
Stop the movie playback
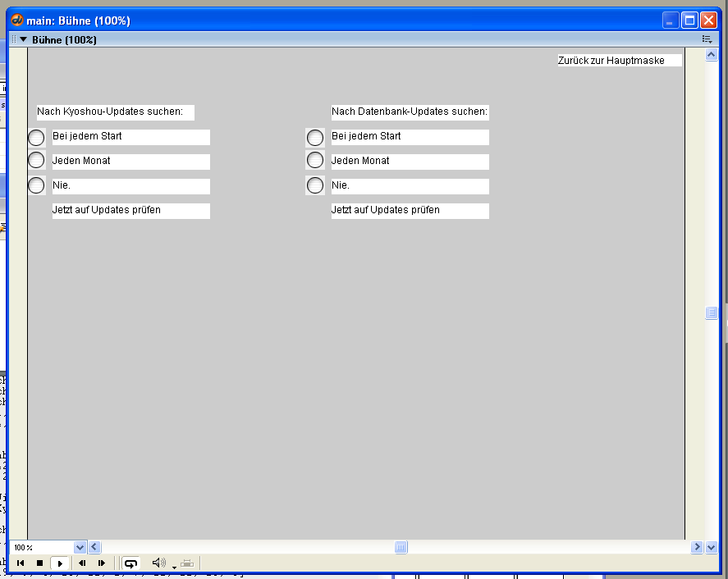39,563
